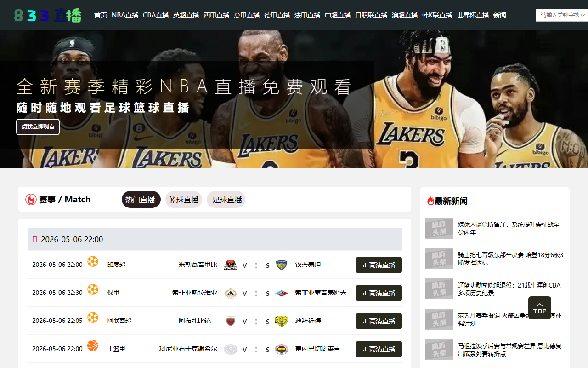Click 索非亚斯拉维亚 team logo
The width and height of the screenshot is (588, 368).
click(x=231, y=293)
